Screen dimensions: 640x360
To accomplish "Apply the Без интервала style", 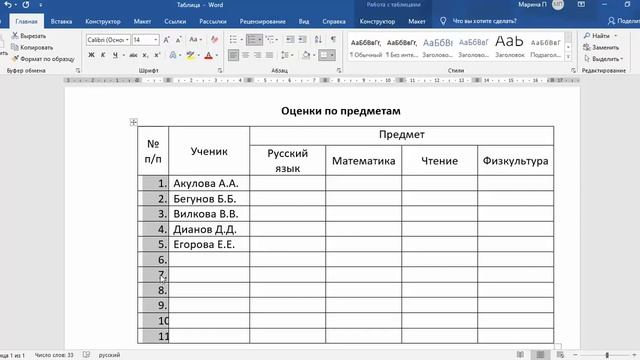I will coord(402,47).
